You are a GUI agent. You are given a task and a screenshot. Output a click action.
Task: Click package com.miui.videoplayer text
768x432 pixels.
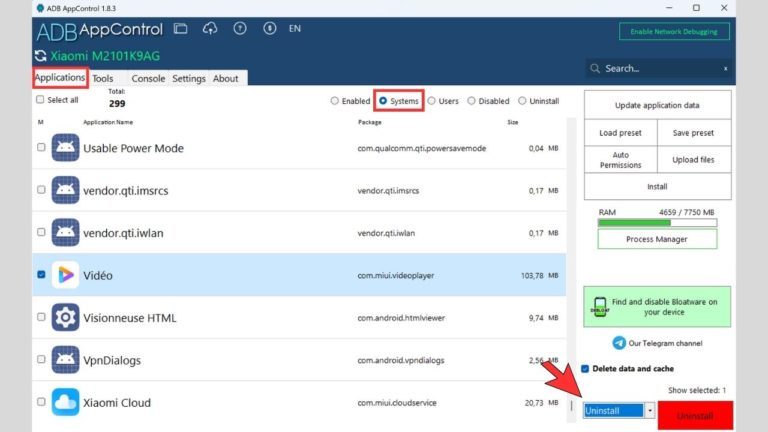[x=395, y=275]
